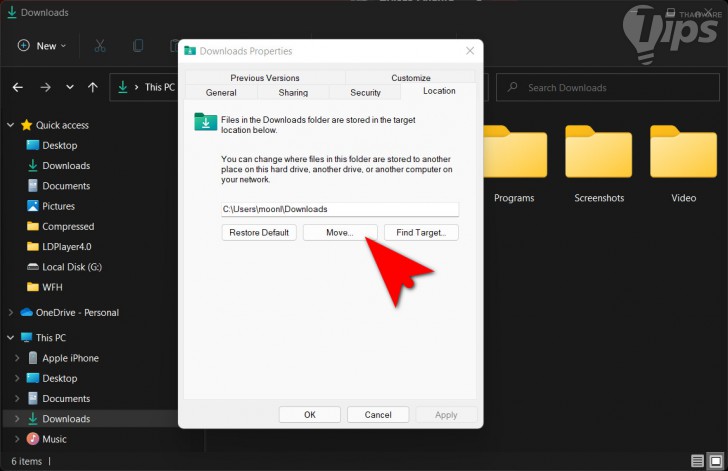Screen dimensions: 728x471
Task: Switch to Sharing tab
Action: [x=293, y=92]
